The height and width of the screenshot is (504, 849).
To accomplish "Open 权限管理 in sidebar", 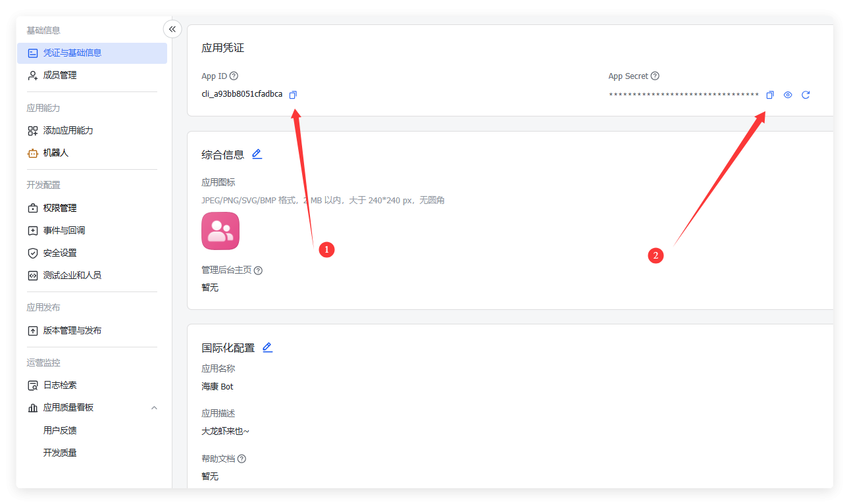I will tap(60, 209).
